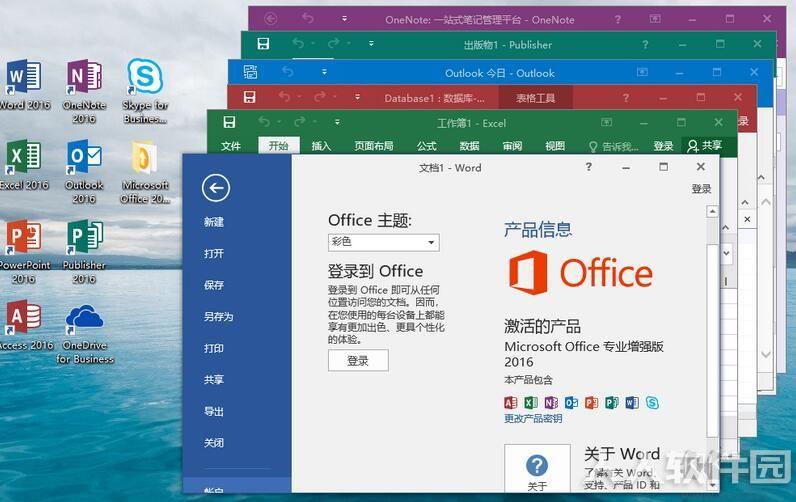Switch to the 视图 tab in Excel
Screen dimensions: 796x502
pyautogui.click(x=555, y=146)
